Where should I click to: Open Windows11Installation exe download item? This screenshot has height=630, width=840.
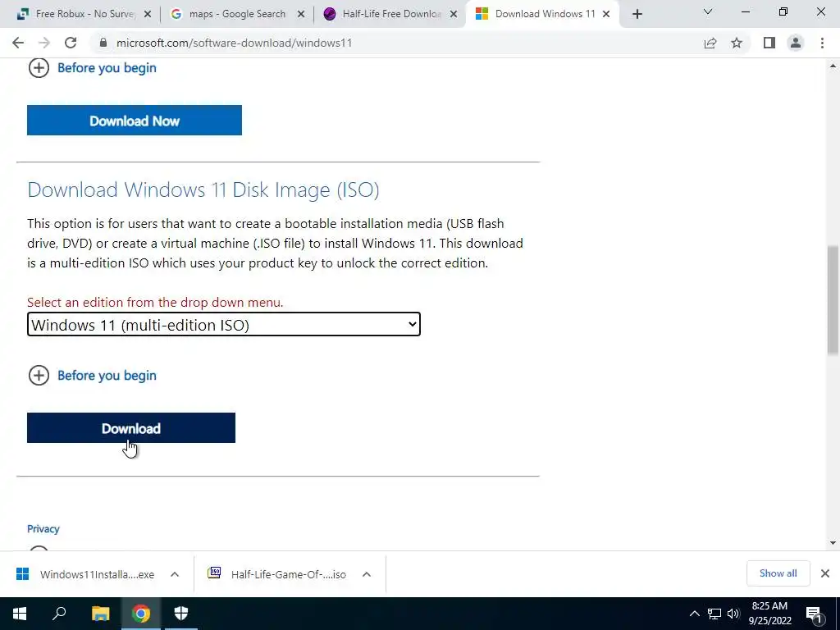tap(85, 574)
